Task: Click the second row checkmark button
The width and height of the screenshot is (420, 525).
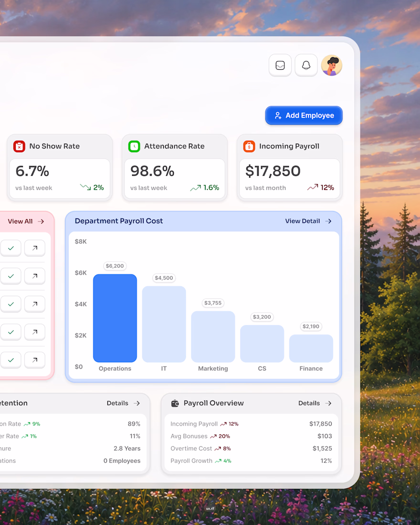Action: tap(10, 276)
